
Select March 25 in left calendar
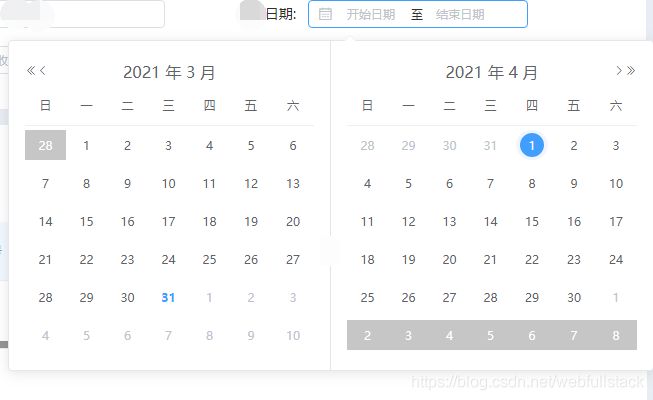(x=209, y=260)
